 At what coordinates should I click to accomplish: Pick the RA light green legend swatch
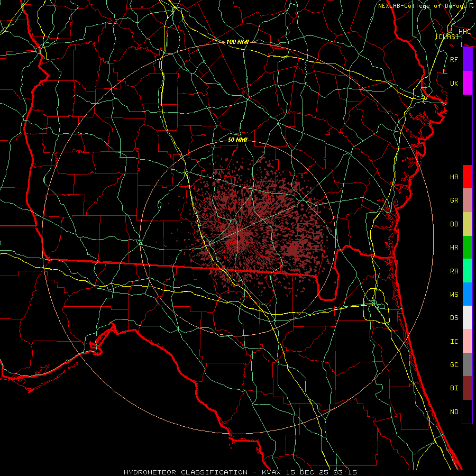pos(467,270)
